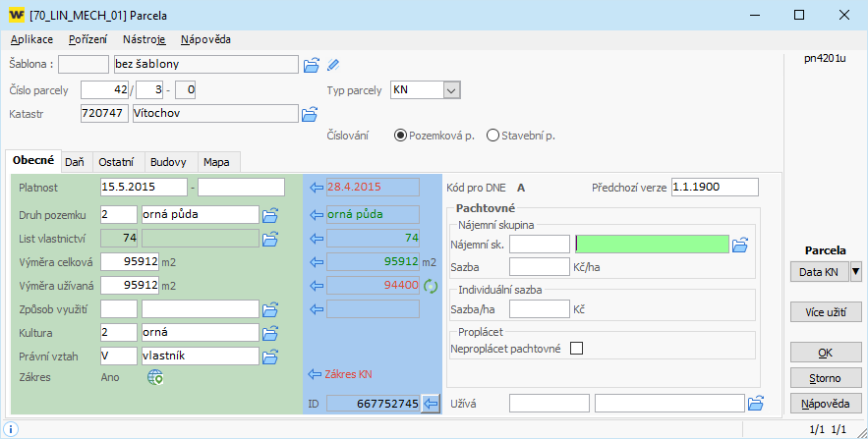Copy KN orná půda value with arrow
Image resolution: width=868 pixels, height=439 pixels.
click(x=317, y=214)
